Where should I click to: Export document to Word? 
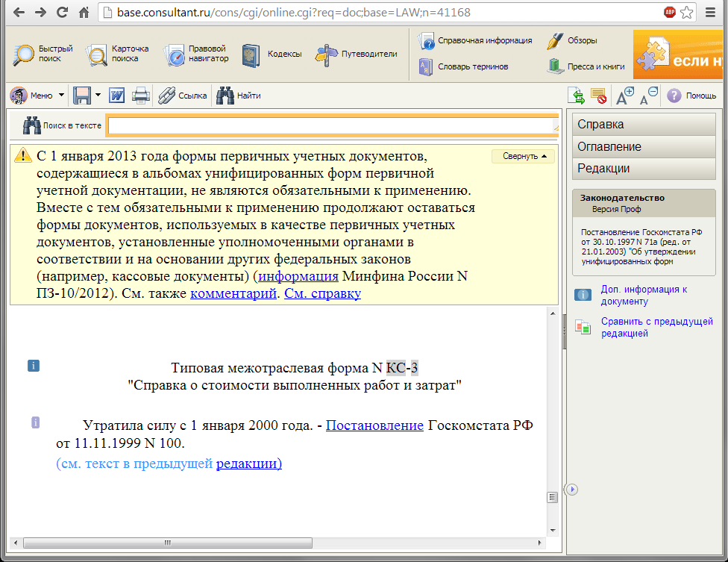point(117,96)
